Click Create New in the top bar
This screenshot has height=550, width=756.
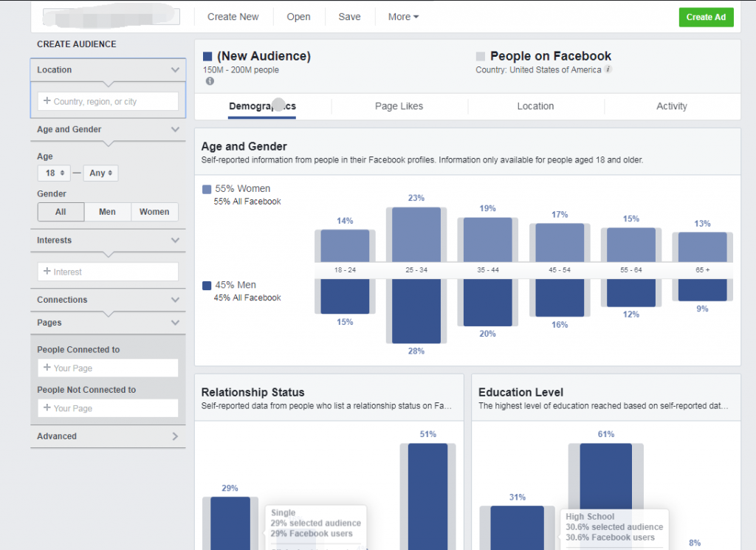click(x=233, y=17)
